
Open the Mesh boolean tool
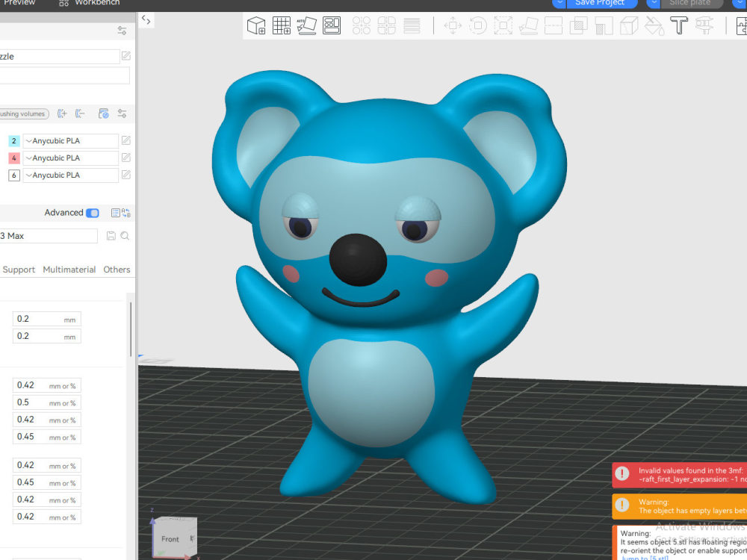tap(578, 25)
